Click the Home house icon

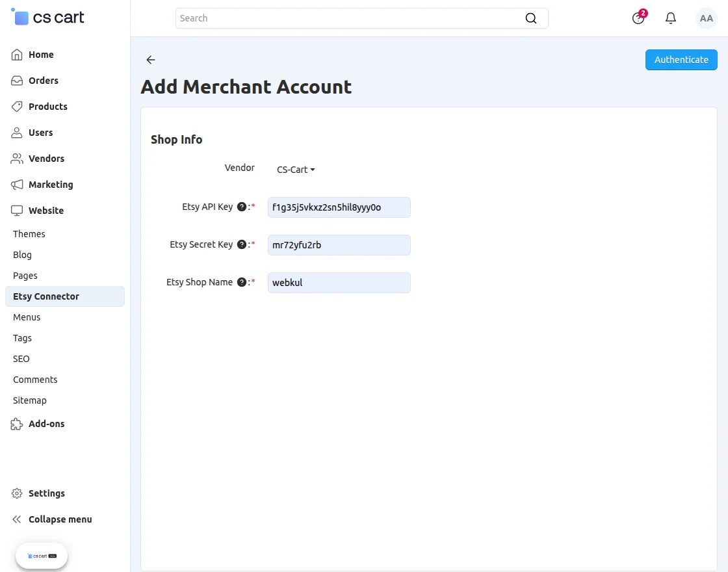click(17, 55)
